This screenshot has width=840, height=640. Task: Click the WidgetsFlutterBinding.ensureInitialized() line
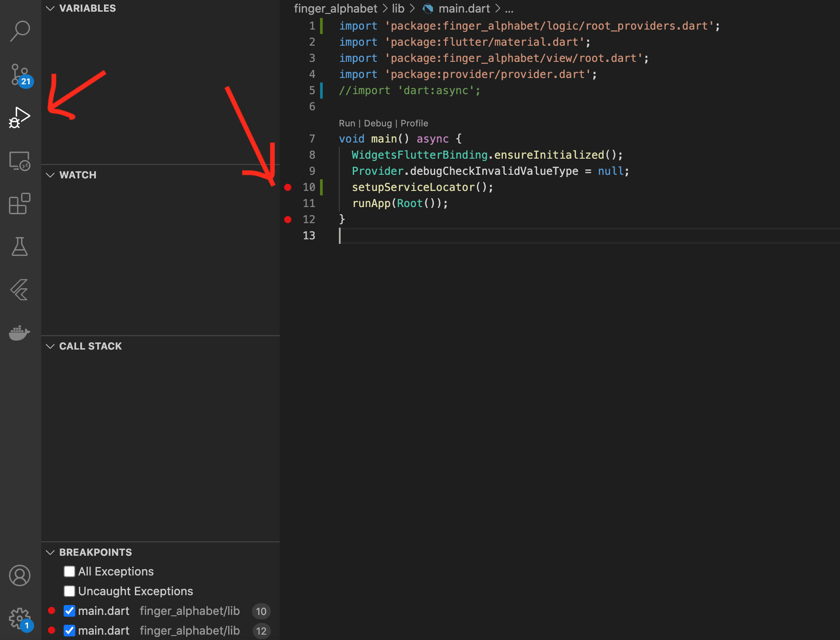[x=487, y=155]
